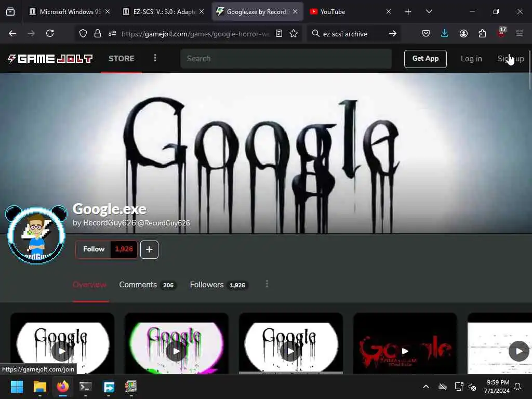532x399 pixels.
Task: Click the Get App button
Action: coord(425,59)
